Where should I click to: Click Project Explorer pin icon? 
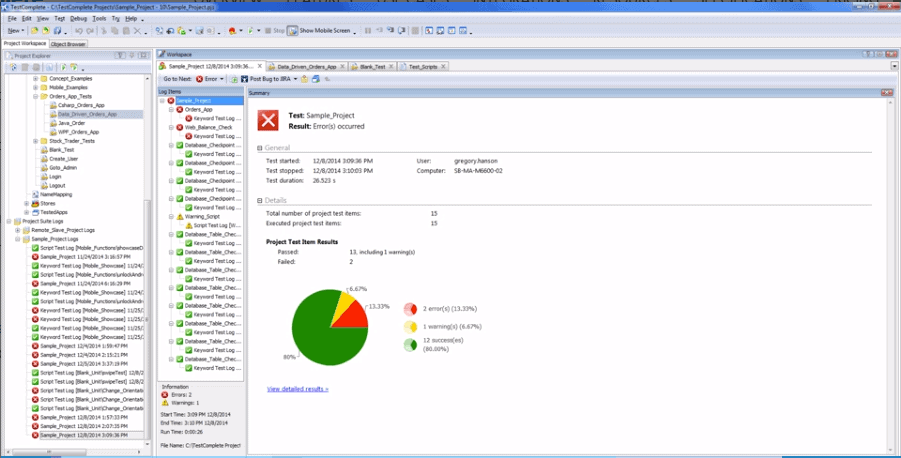(132, 56)
